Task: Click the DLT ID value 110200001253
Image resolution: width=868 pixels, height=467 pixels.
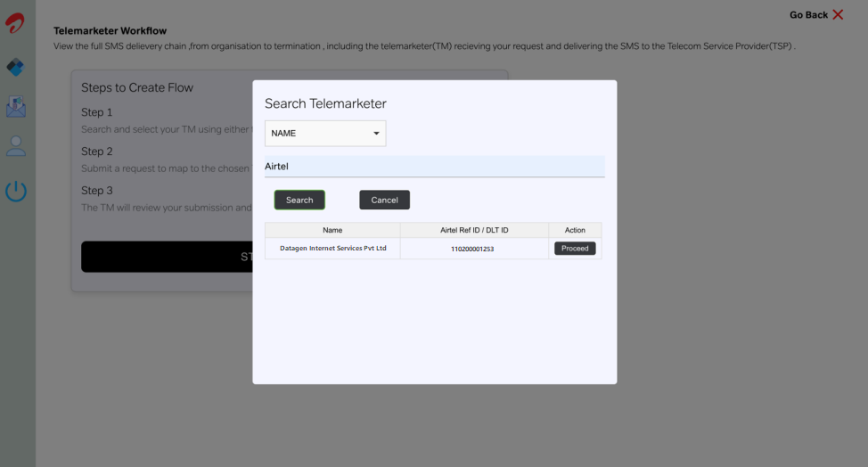Action: tap(472, 250)
